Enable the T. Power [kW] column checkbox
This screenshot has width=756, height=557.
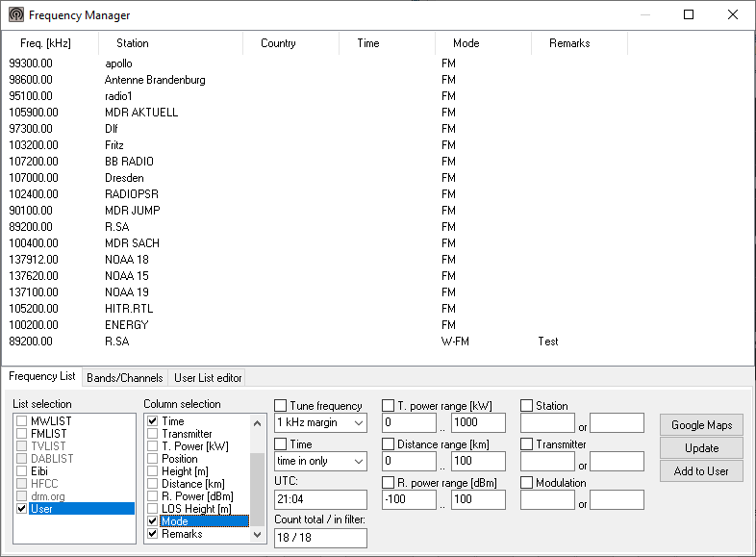152,446
